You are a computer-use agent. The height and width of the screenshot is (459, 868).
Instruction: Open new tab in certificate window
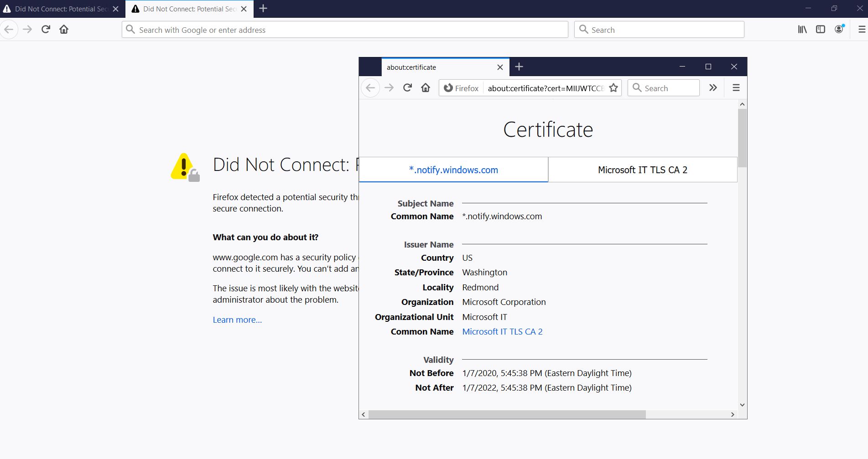(x=519, y=67)
